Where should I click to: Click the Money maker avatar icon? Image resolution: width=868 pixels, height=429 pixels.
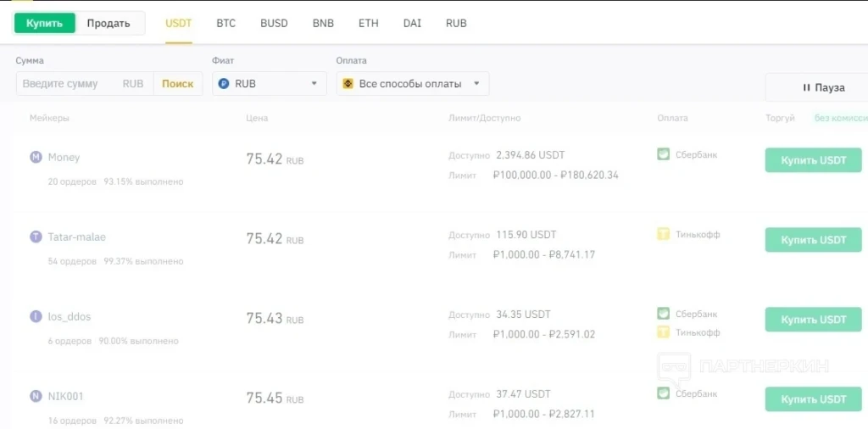coord(36,157)
